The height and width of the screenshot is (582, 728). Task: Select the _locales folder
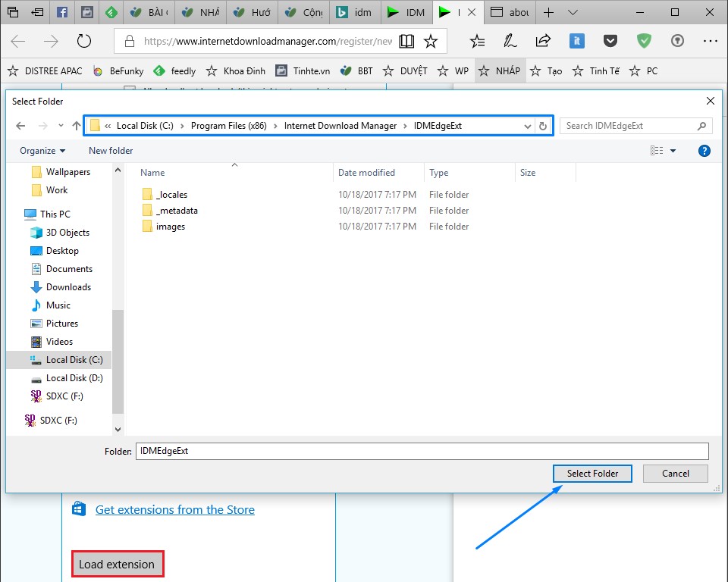pyautogui.click(x=165, y=195)
